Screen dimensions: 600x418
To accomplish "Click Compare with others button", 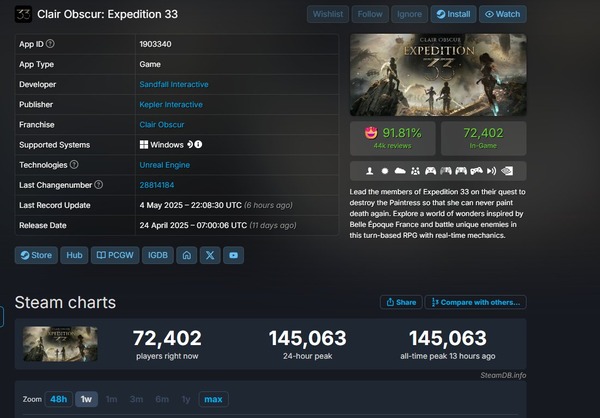I will (x=476, y=302).
